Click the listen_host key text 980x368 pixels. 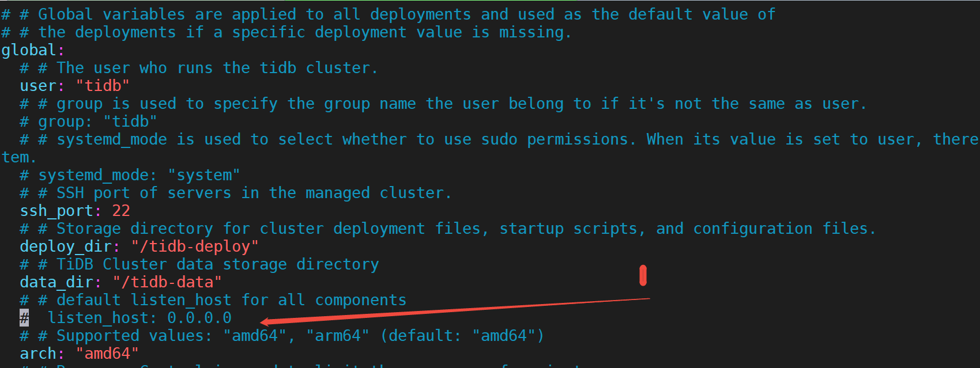(98, 318)
